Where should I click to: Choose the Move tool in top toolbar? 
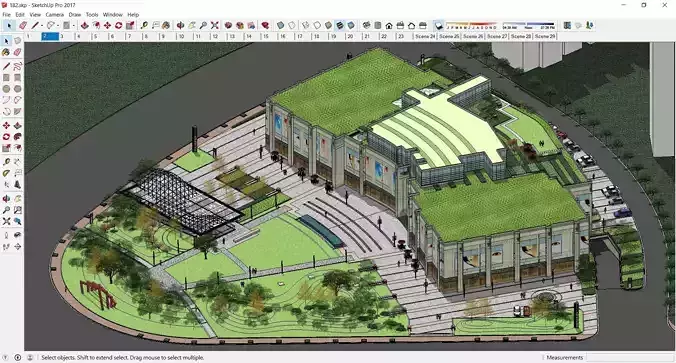107,26
